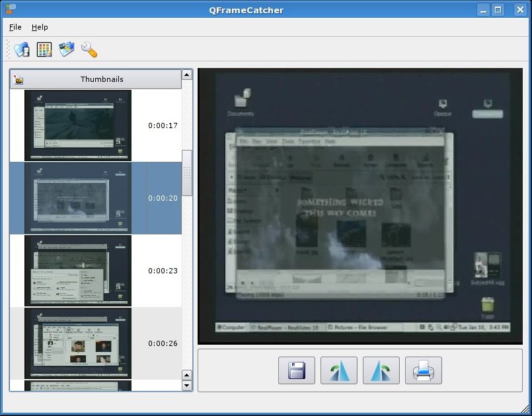532x416 pixels.
Task: Click the toolbar drag handle dots
Action: coord(8,50)
